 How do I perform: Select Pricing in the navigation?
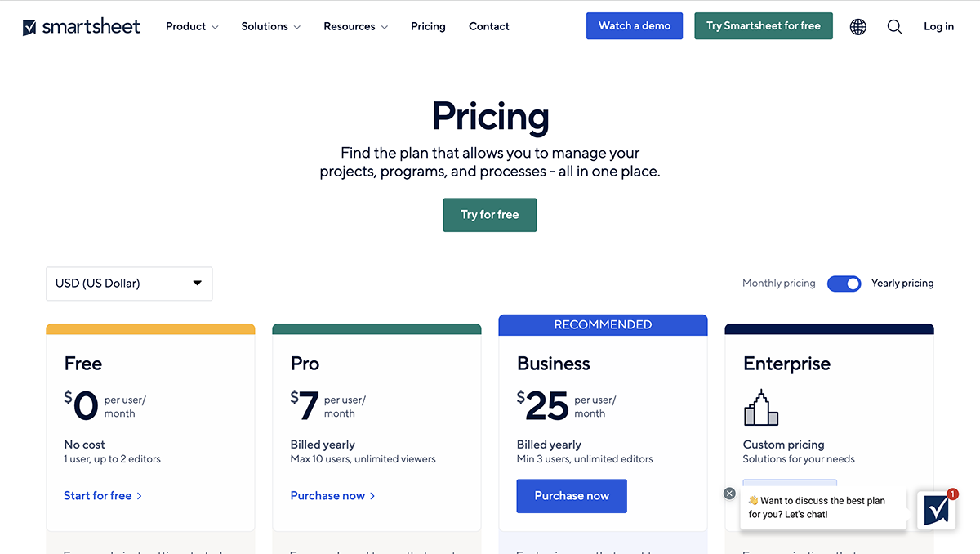tap(428, 26)
